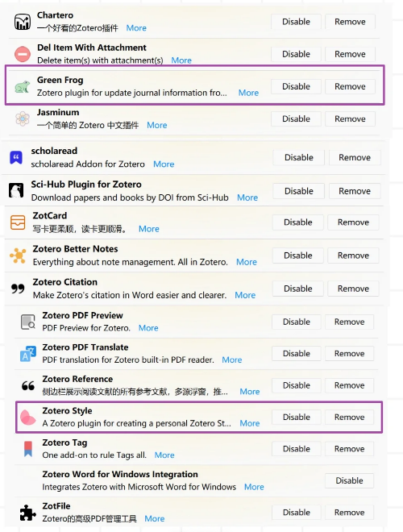Screen dimensions: 403x532
Task: Click the Sci-Hub plugin icon
Action: [x=16, y=190]
